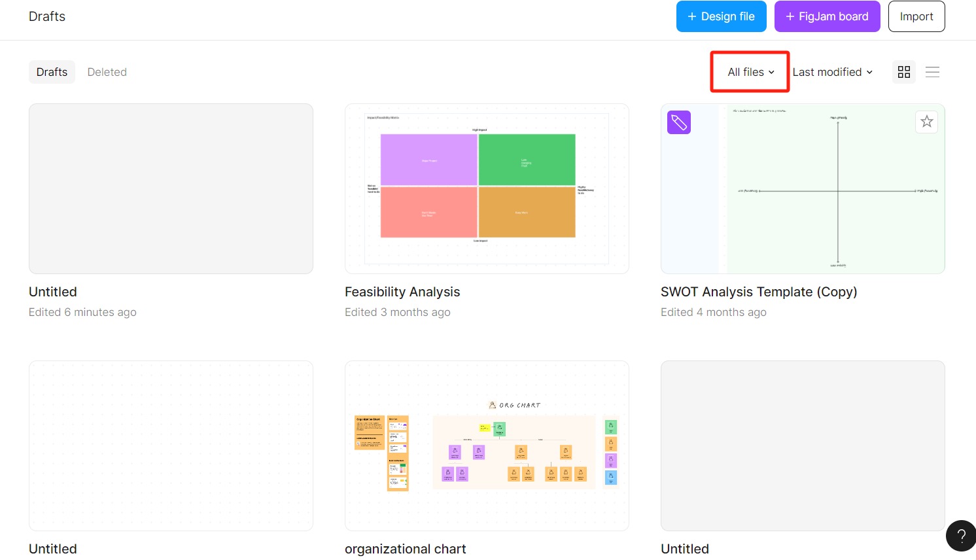Open the SWOT Analysis Template thumbnail
Screen dimensions: 976x560
tap(803, 188)
